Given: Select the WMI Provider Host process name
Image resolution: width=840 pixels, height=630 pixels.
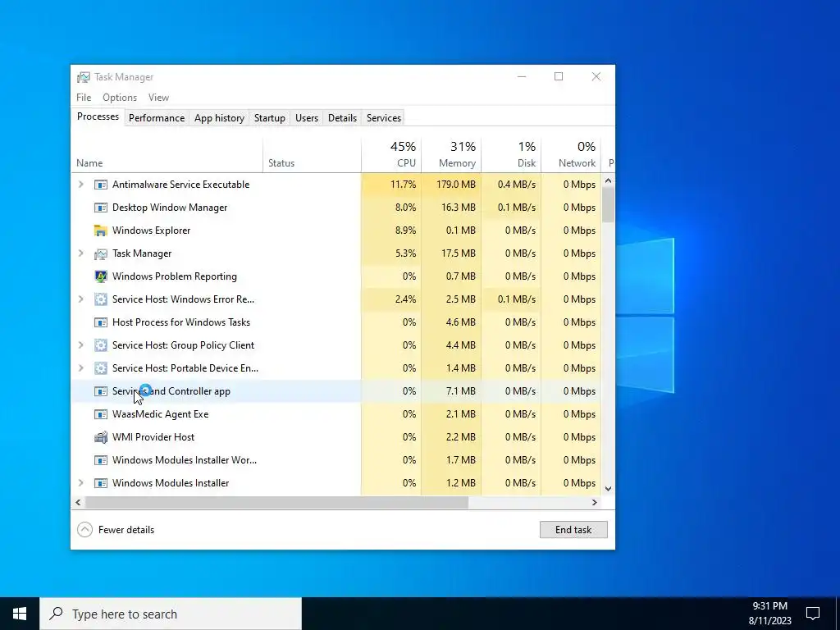Looking at the screenshot, I should coord(153,437).
